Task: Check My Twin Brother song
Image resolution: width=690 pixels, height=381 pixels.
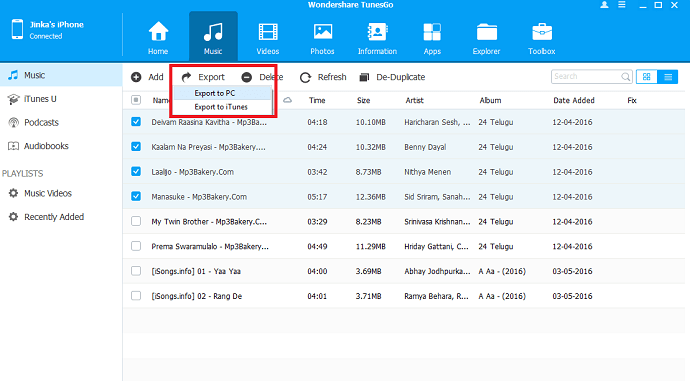Action: tap(136, 221)
